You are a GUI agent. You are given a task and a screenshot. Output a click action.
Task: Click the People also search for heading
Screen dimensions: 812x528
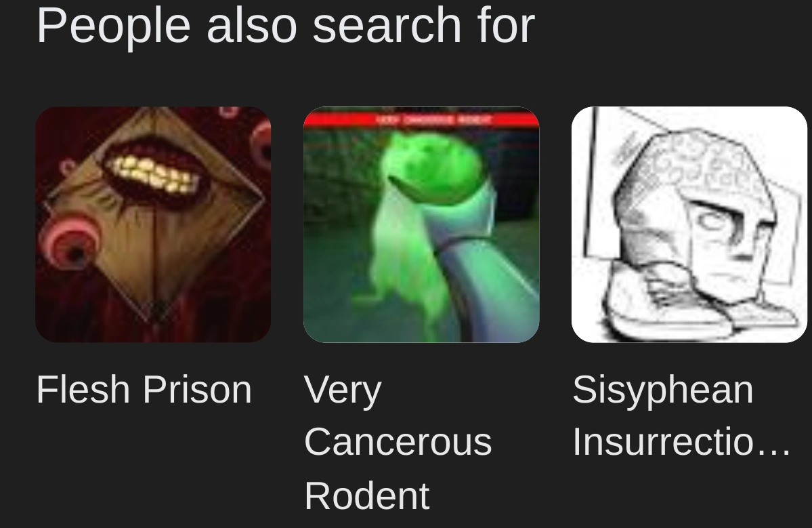(285, 26)
